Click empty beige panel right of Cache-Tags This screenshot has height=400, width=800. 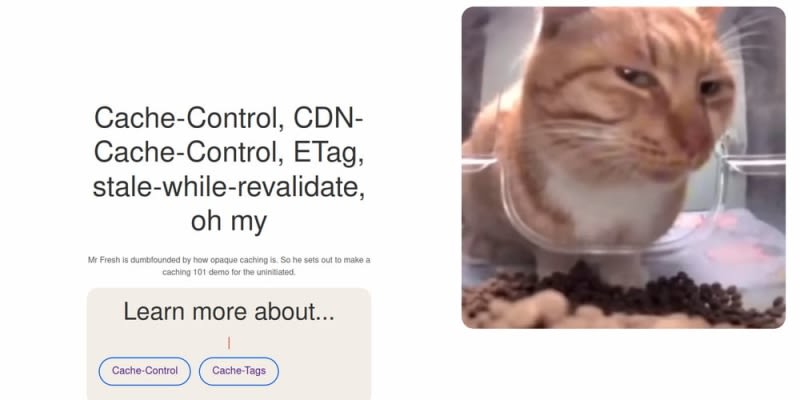click(x=324, y=371)
